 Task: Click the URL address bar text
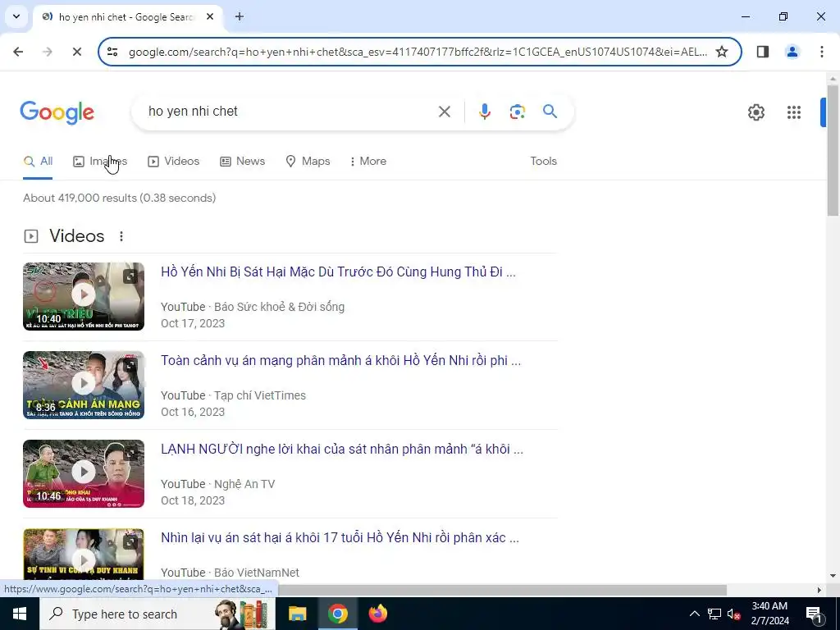click(418, 52)
